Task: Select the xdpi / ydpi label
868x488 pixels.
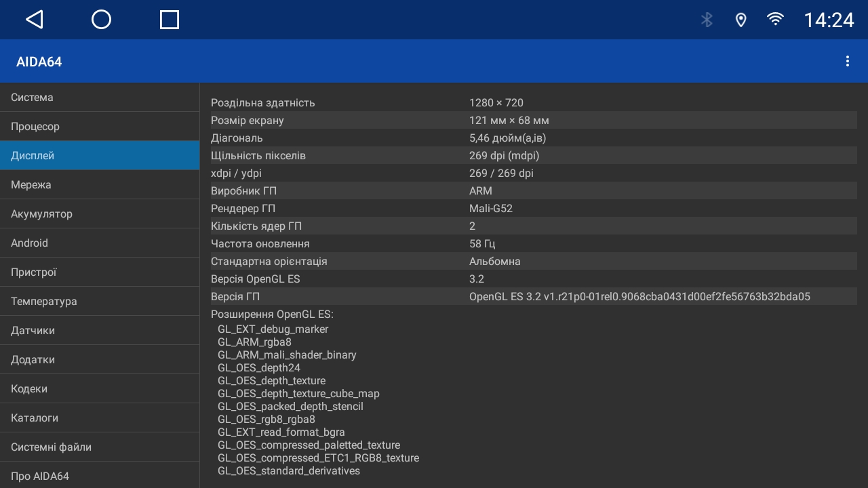Action: (236, 174)
